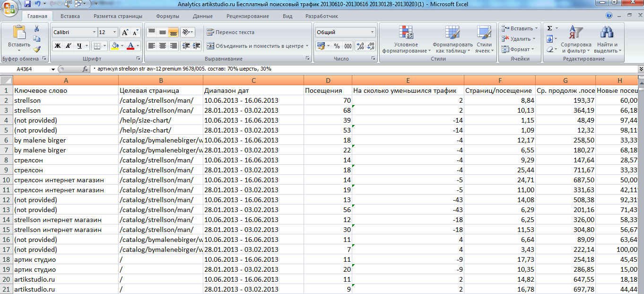Activate the Format Painter brush
Image resolution: width=644 pixels, height=294 pixels.
(x=36, y=49)
